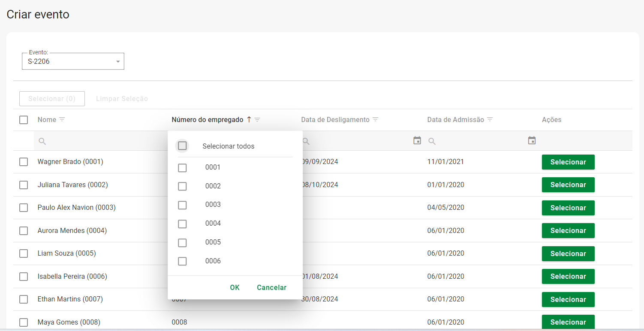Open Data de Desligamento column filter icon

coord(376,119)
